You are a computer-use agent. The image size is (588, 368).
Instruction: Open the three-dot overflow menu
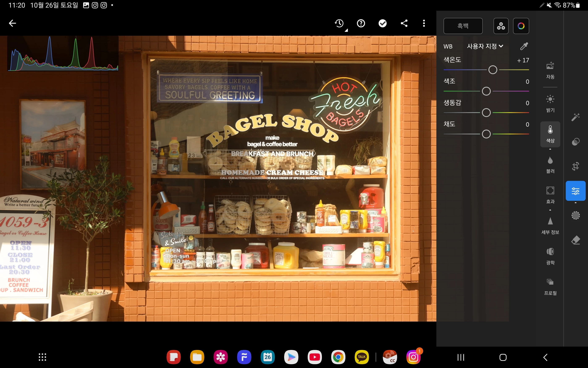[424, 23]
